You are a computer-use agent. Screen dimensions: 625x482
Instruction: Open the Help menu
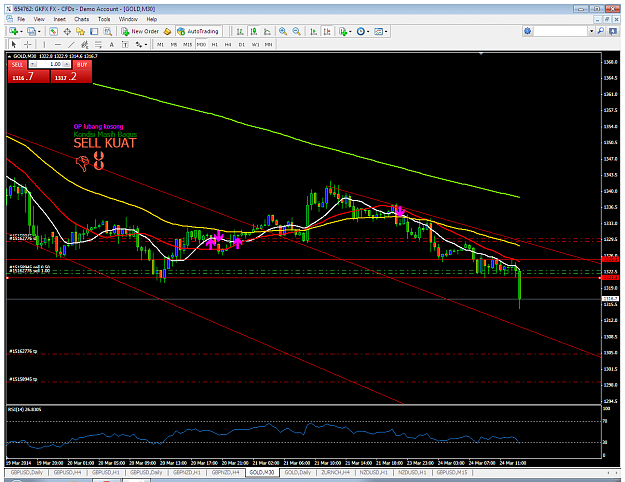(151, 19)
